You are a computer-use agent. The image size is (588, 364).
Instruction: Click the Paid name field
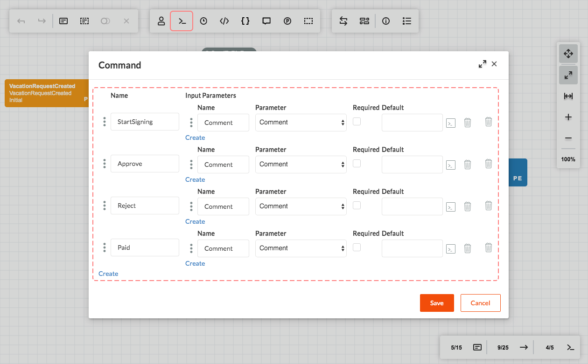pyautogui.click(x=145, y=247)
